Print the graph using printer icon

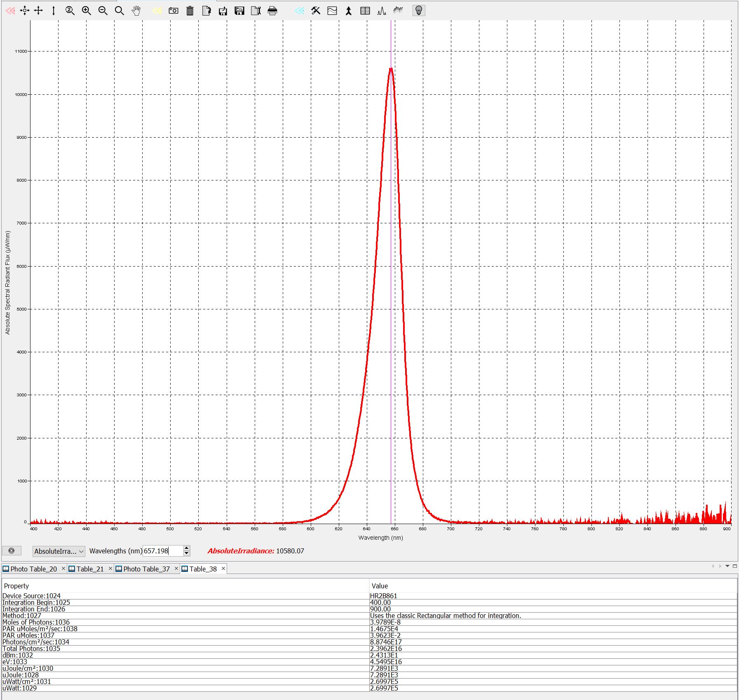click(272, 11)
